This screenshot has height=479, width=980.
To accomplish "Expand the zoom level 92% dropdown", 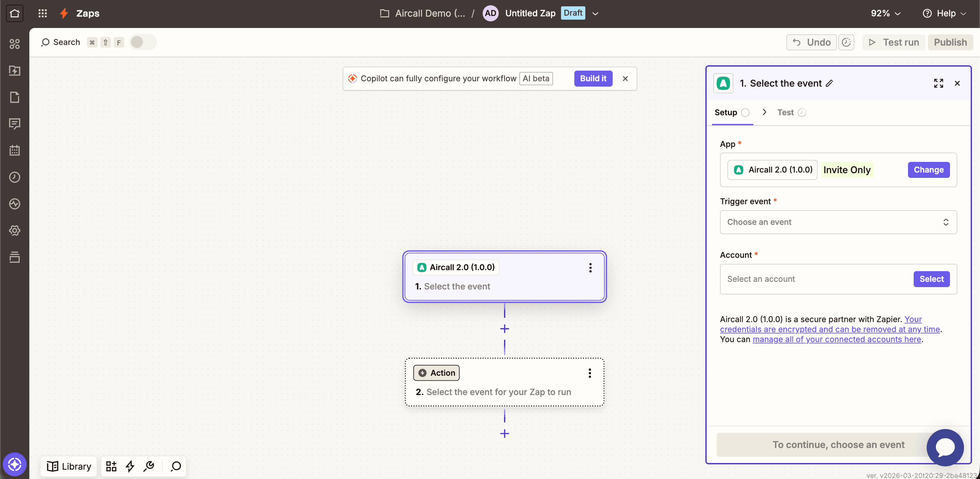I will pos(886,13).
